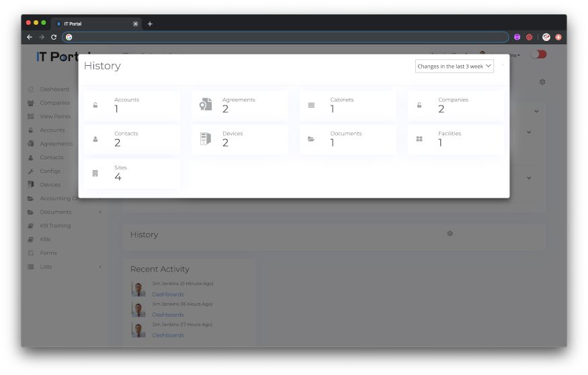Viewport: 588px width, 375px height.
Task: Click the browser address bar
Action: (285, 37)
